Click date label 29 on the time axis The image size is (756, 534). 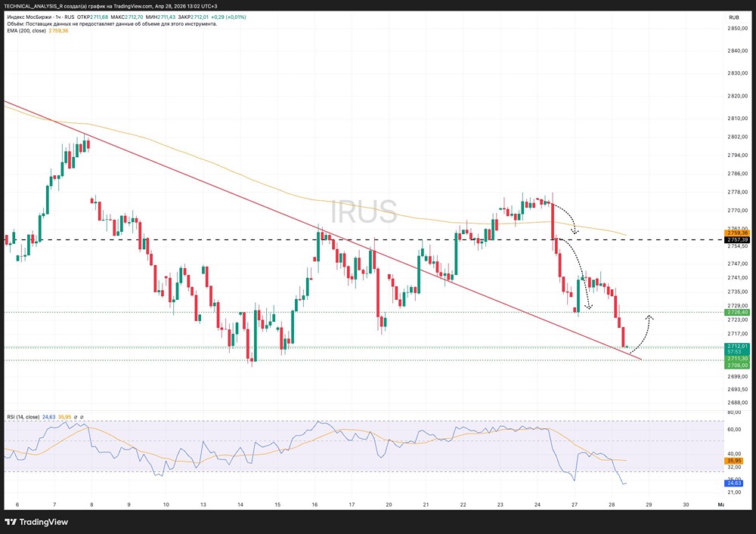click(649, 505)
